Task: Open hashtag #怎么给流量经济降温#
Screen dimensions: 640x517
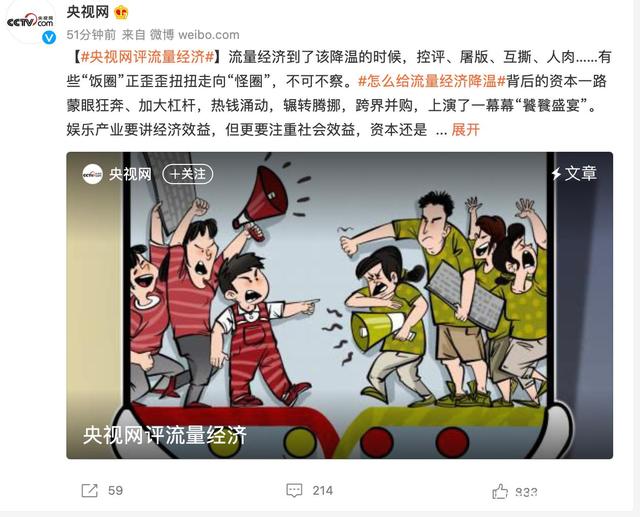Action: pos(432,81)
